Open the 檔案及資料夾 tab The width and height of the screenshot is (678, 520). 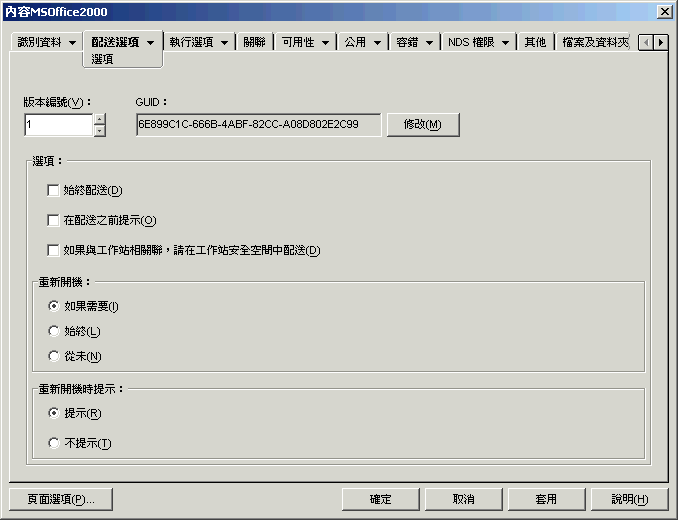[x=595, y=42]
